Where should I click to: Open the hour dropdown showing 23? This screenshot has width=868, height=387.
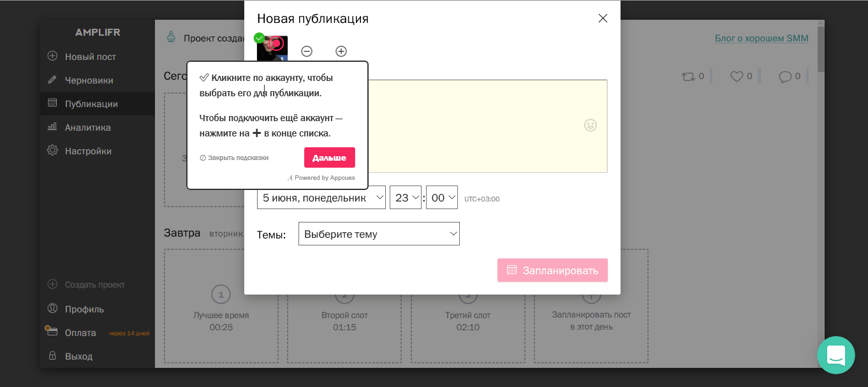tap(406, 198)
